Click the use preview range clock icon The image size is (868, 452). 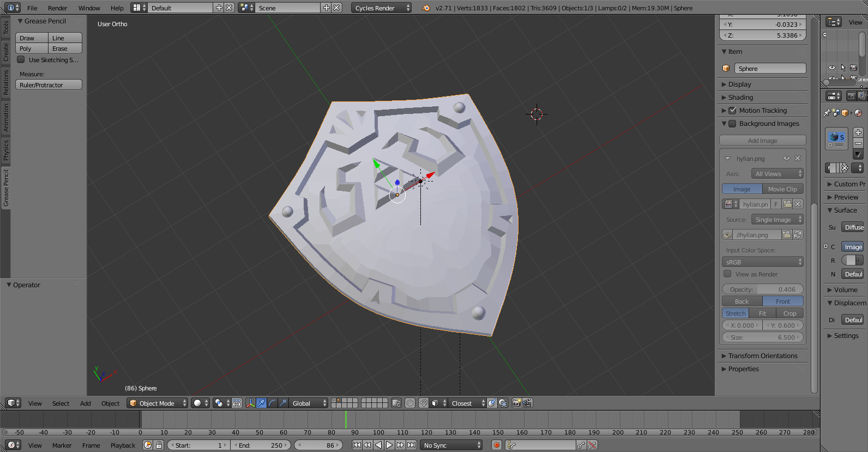(148, 445)
